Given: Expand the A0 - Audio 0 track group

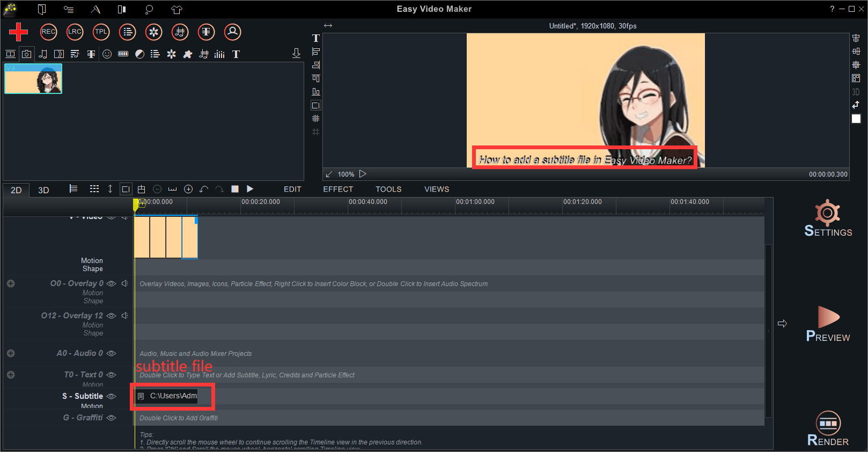Looking at the screenshot, I should pyautogui.click(x=11, y=353).
